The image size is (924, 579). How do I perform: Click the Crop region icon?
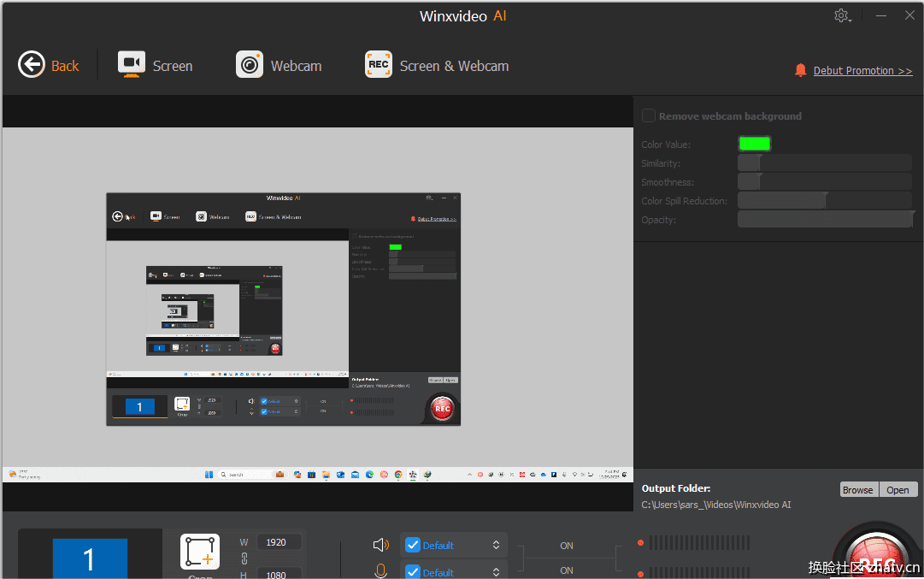(x=200, y=552)
